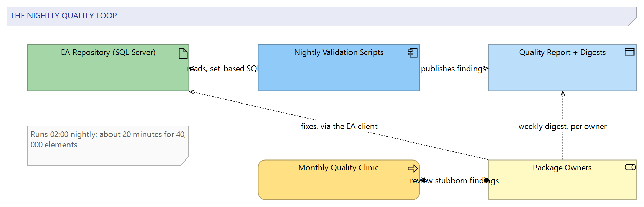Click the 'fixes, via the EA client' label
The width and height of the screenshot is (644, 207).
coord(339,126)
